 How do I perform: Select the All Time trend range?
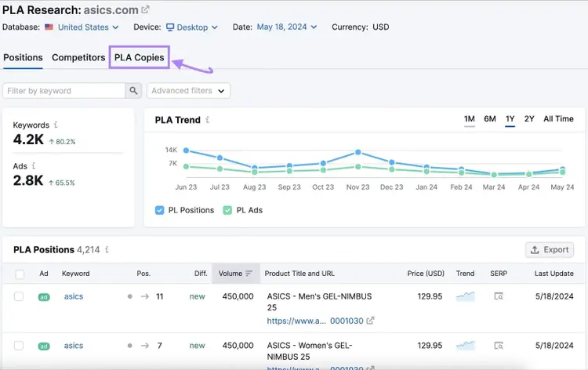(x=558, y=119)
